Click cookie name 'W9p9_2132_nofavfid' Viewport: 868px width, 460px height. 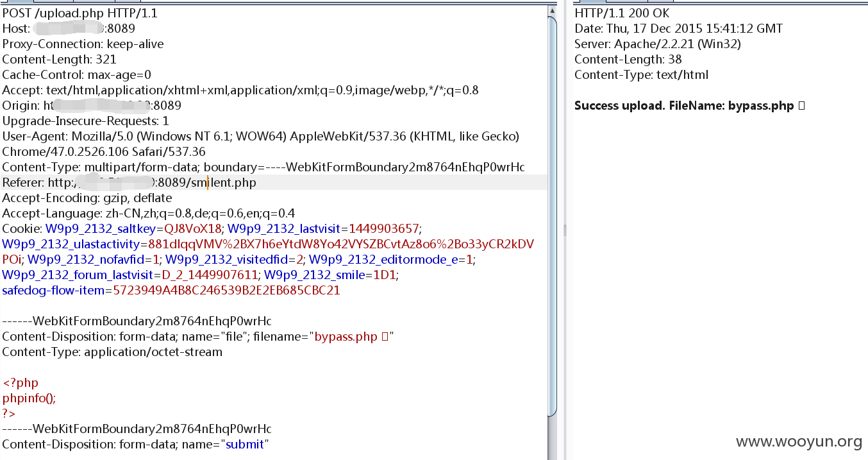[85, 259]
